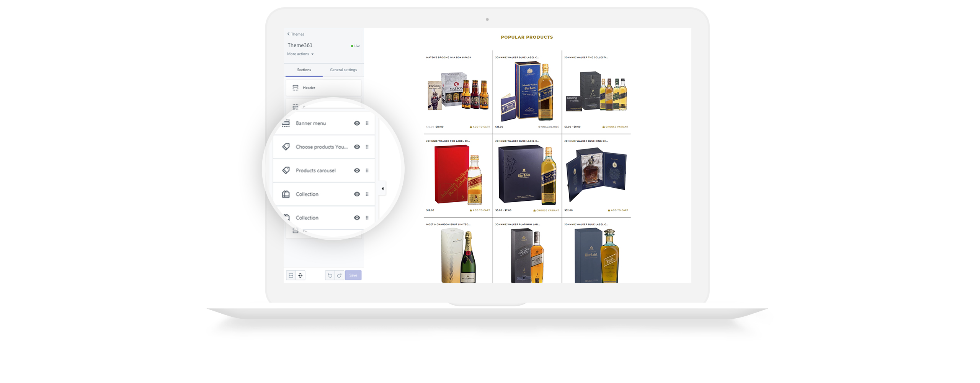Go back to Themes
This screenshot has width=980, height=383.
pos(296,34)
